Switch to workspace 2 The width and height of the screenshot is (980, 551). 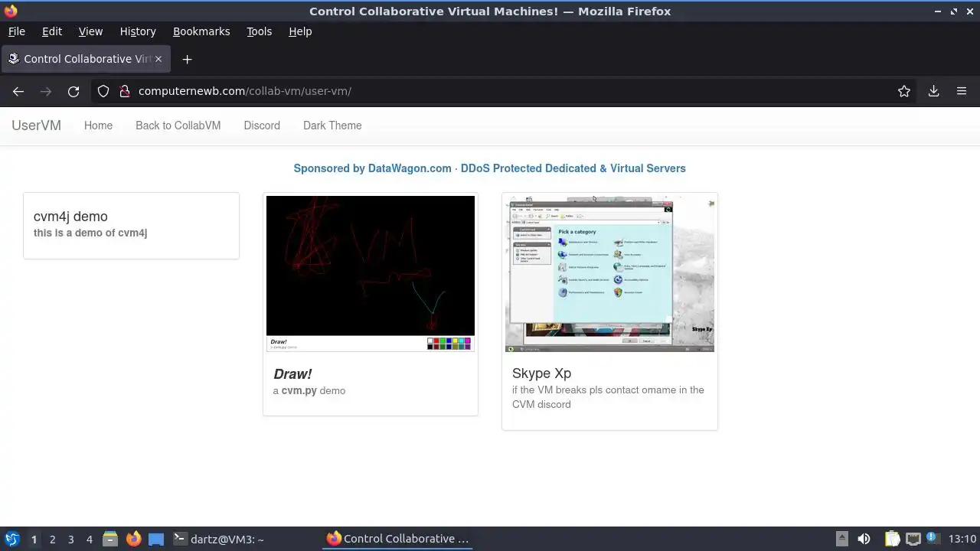[52, 540]
